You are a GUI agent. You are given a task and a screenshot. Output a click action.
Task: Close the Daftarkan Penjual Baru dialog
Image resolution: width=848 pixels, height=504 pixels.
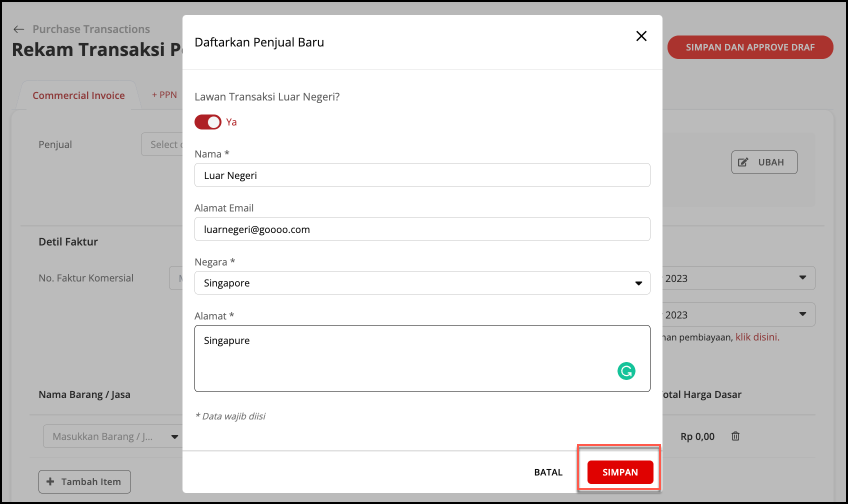[x=641, y=36]
